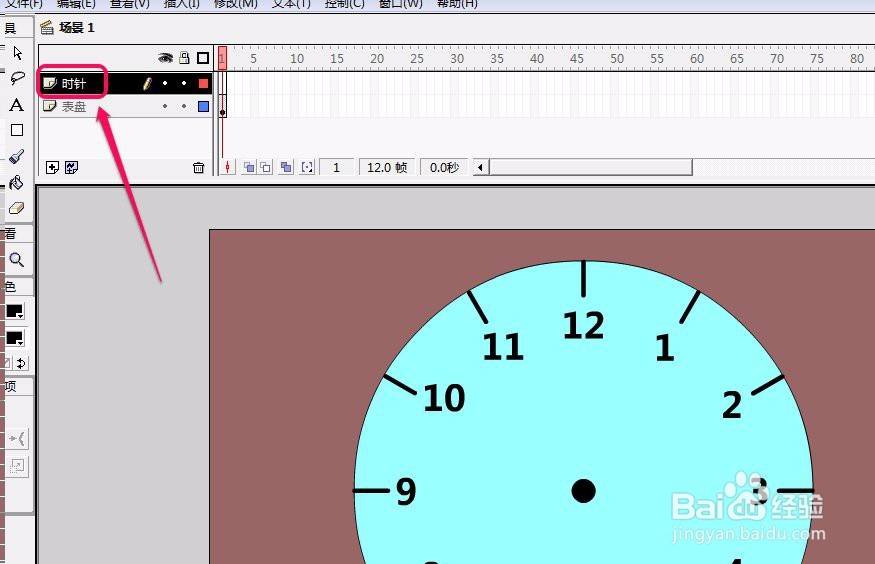Select the Eraser tool
The height and width of the screenshot is (564, 875).
tap(17, 208)
